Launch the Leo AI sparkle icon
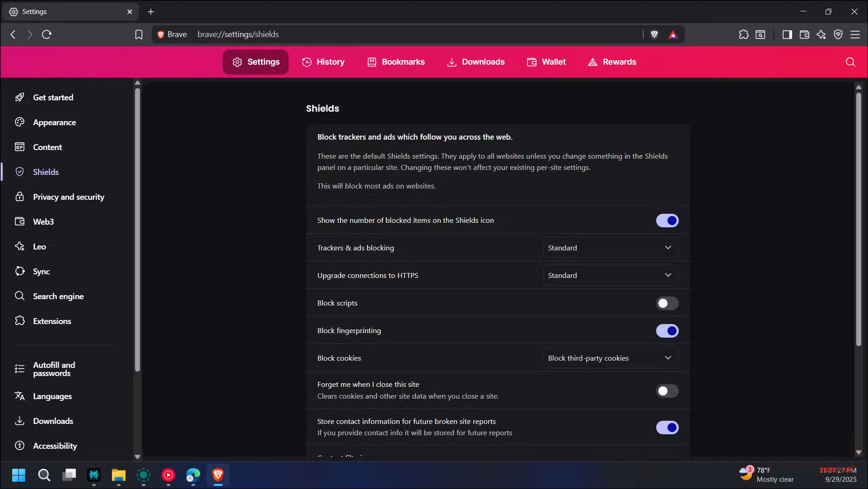Image resolution: width=868 pixels, height=489 pixels. coord(821,34)
